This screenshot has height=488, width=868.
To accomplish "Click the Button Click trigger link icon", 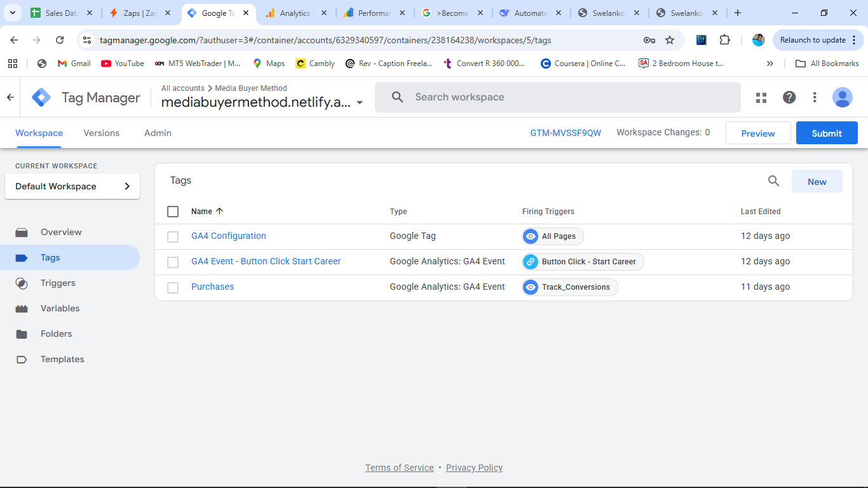I will (531, 262).
